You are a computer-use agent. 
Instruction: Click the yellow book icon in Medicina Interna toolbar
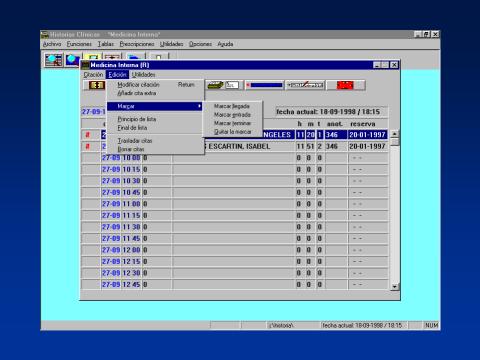pos(96,85)
